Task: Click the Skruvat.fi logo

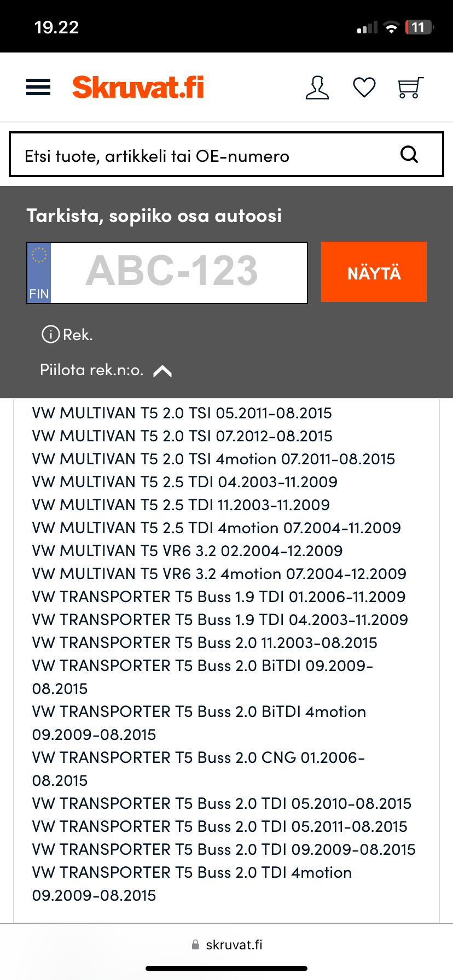Action: 138,87
